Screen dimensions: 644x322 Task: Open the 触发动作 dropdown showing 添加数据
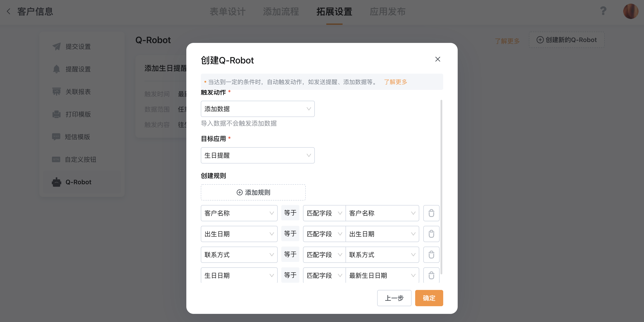[258, 109]
